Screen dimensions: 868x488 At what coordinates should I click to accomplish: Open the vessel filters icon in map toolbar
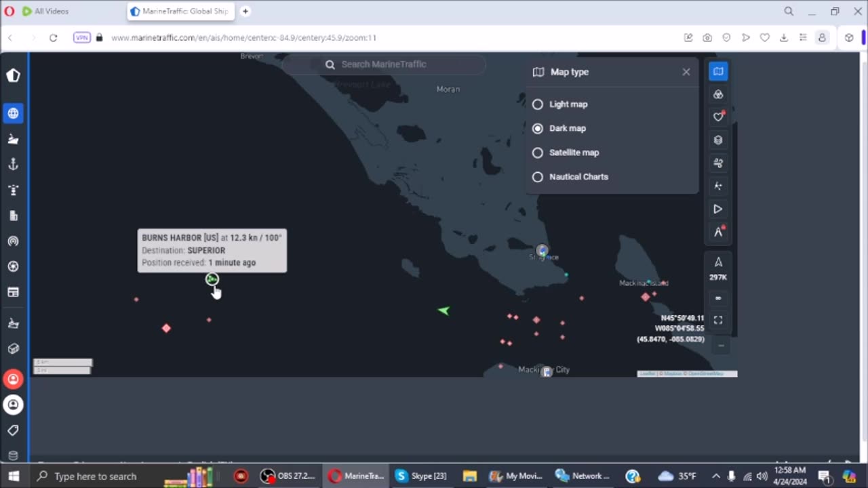pos(718,94)
